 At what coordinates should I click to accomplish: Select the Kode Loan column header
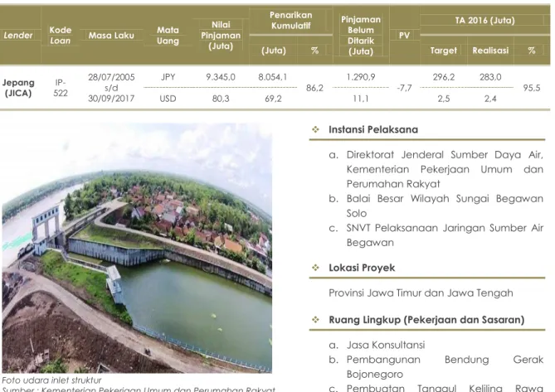61,36
